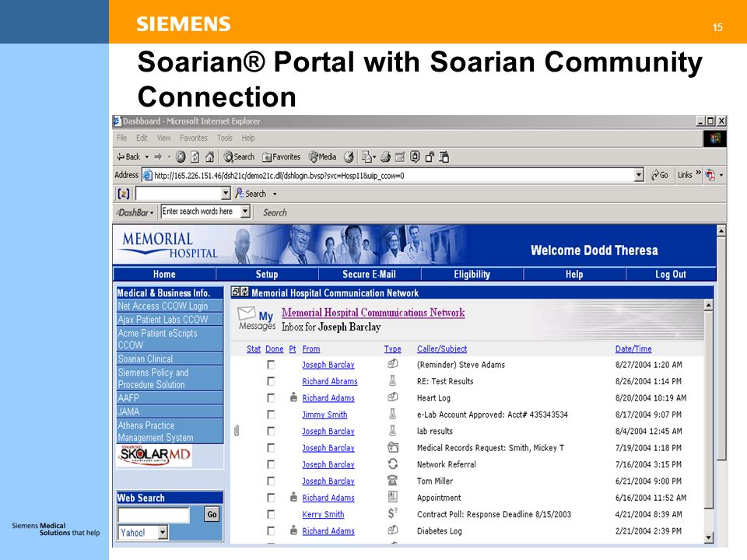Check Done box for Tom Miller message
Viewport: 747px width, 560px height.
[271, 481]
